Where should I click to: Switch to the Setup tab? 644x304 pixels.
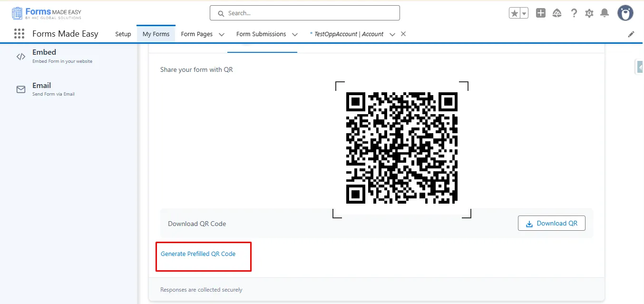[123, 34]
